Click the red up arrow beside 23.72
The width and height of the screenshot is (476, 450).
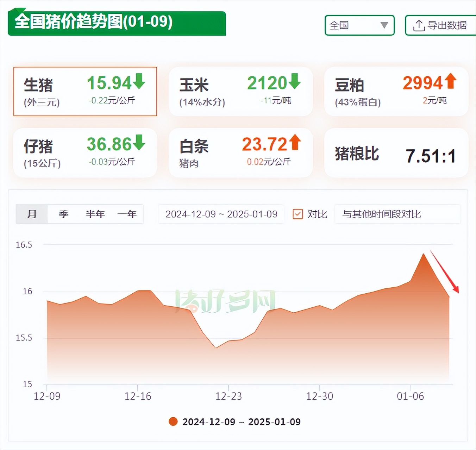pos(295,142)
